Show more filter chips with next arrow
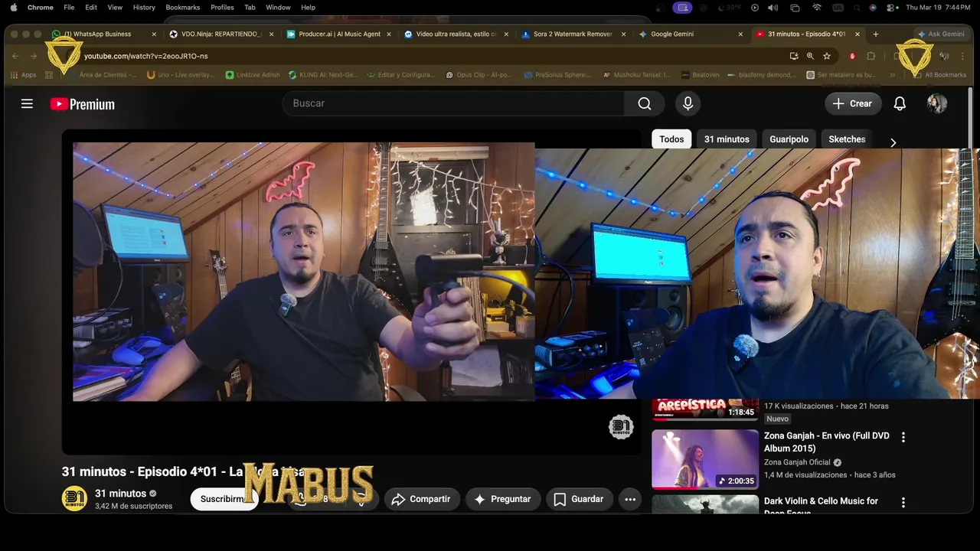 click(893, 142)
